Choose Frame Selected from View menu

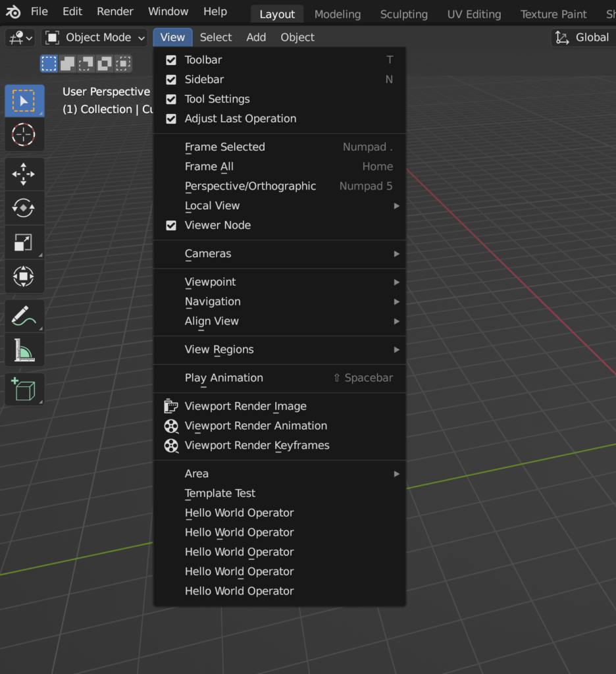(224, 147)
